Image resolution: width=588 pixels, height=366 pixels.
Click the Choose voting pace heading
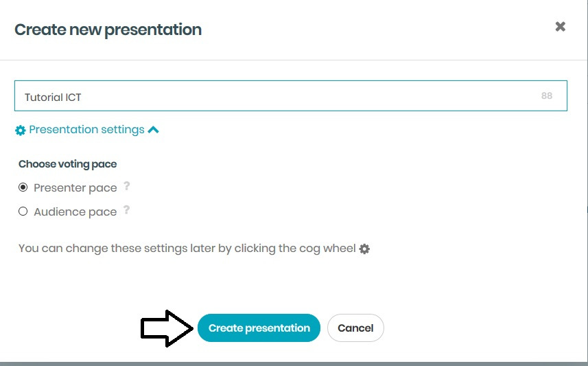click(x=68, y=164)
